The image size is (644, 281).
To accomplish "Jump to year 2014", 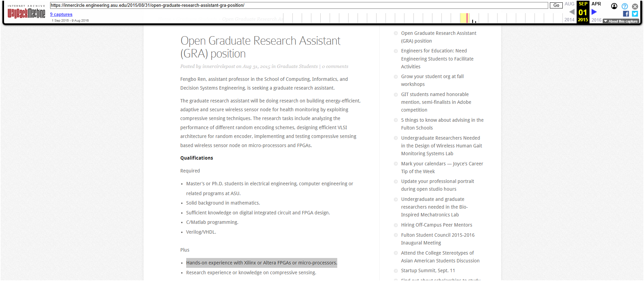I will coord(570,20).
